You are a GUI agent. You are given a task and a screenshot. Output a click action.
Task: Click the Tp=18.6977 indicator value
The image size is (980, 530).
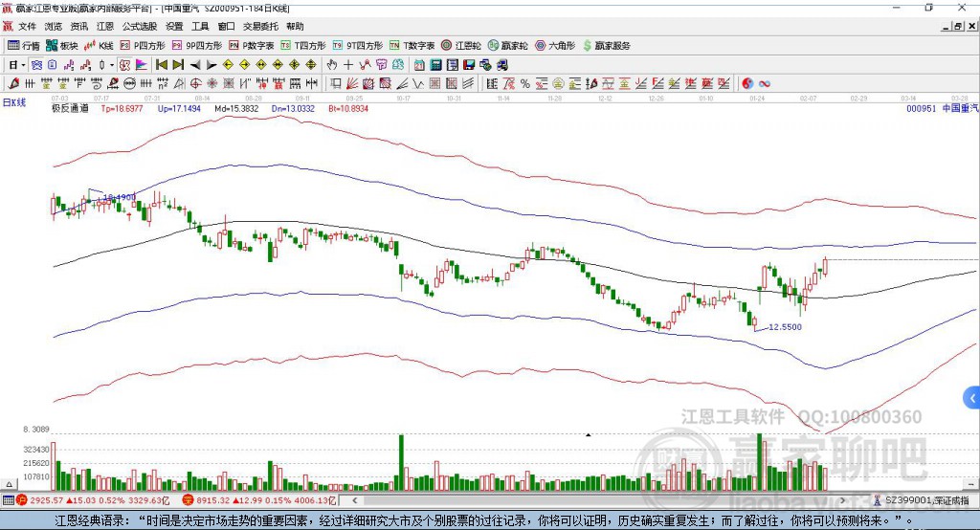coord(122,108)
